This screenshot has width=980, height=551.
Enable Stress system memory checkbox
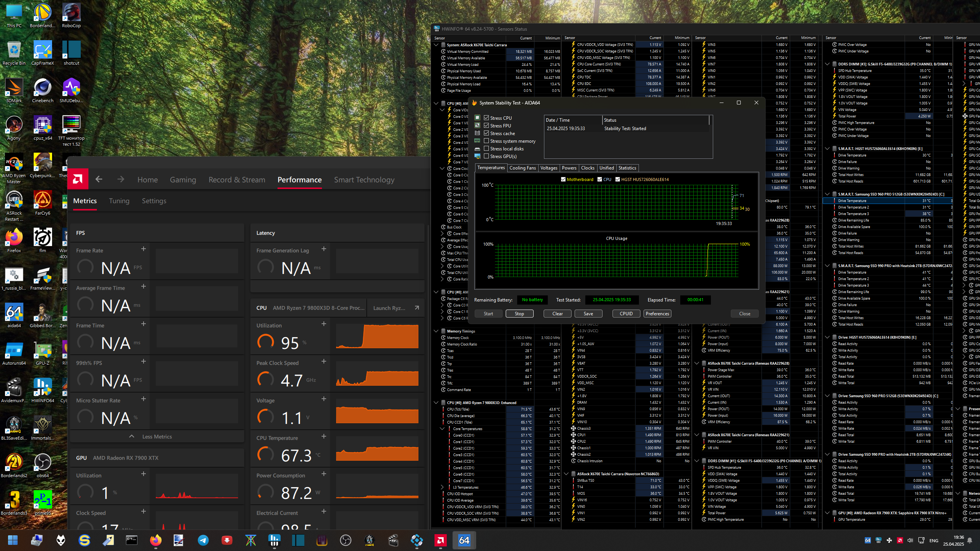pos(486,141)
